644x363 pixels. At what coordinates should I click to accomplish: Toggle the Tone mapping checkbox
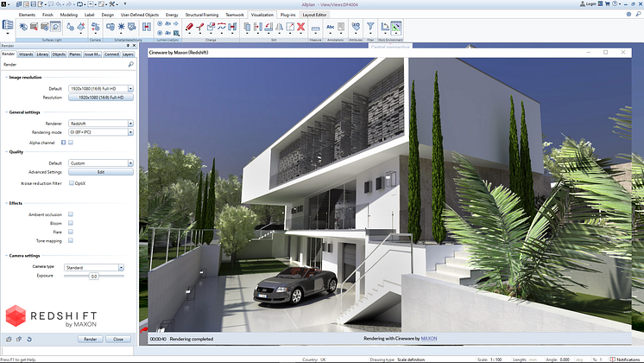[x=71, y=240]
